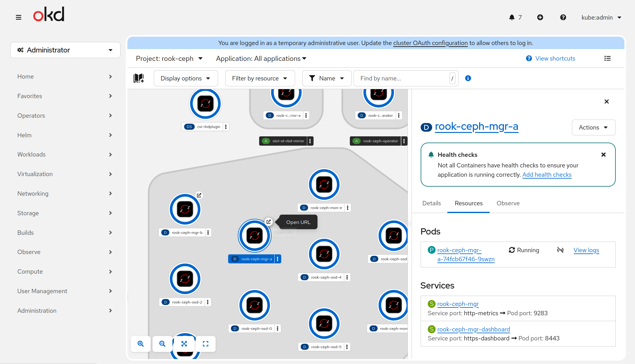Switch to the Details tab
635x364 pixels.
click(432, 203)
